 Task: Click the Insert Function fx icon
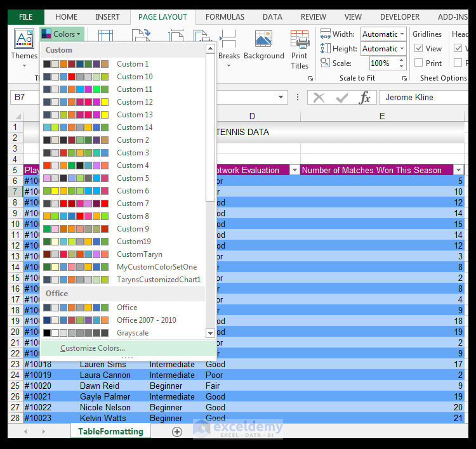tap(364, 98)
